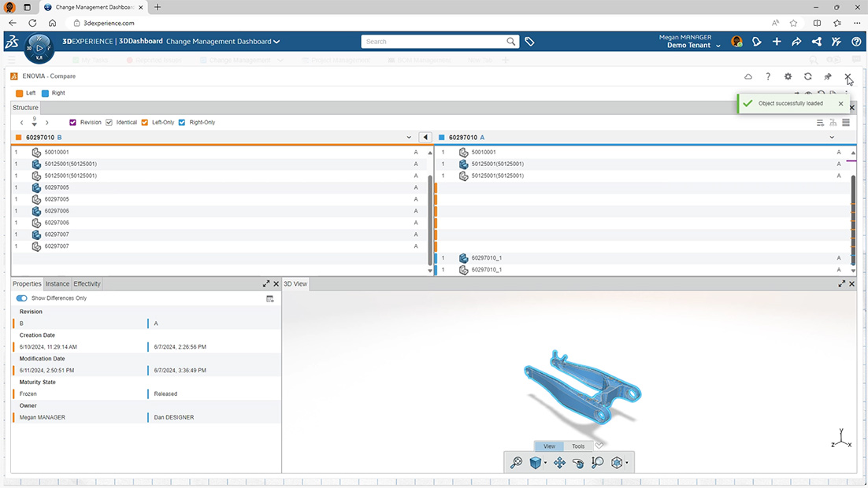This screenshot has width=868, height=488.
Task: Dismiss the Object successfully loaded notification
Action: pyautogui.click(x=840, y=103)
